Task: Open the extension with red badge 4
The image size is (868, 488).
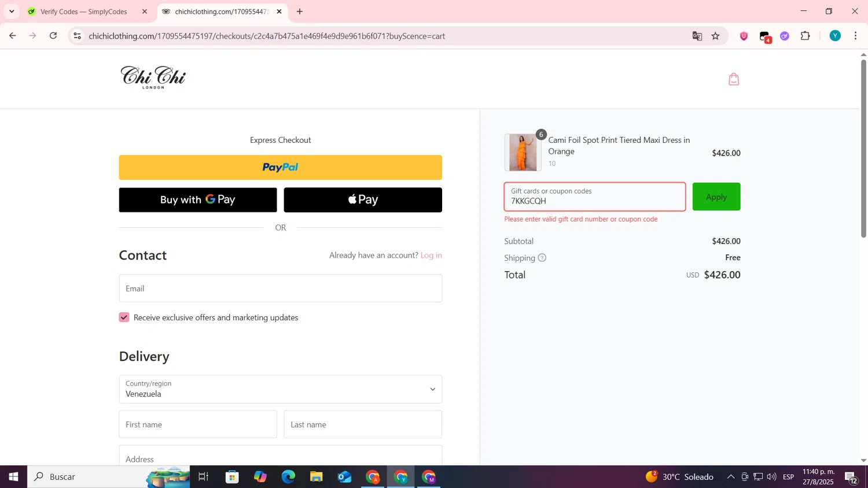Action: point(765,36)
